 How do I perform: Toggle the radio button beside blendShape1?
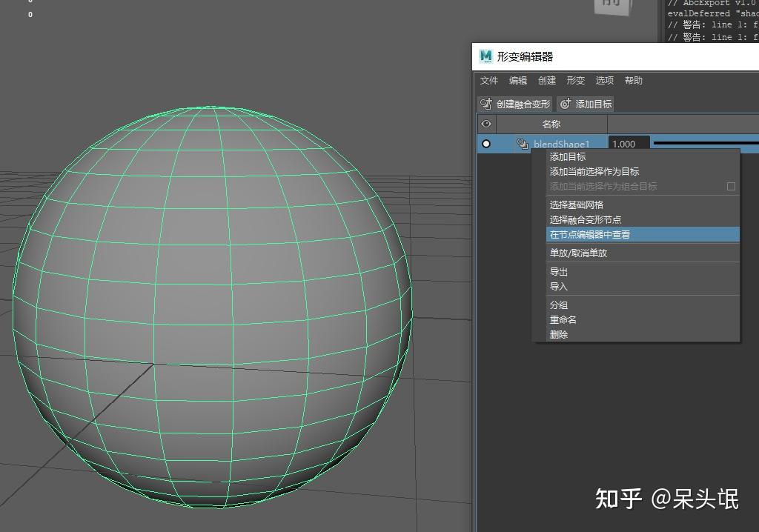[485, 144]
